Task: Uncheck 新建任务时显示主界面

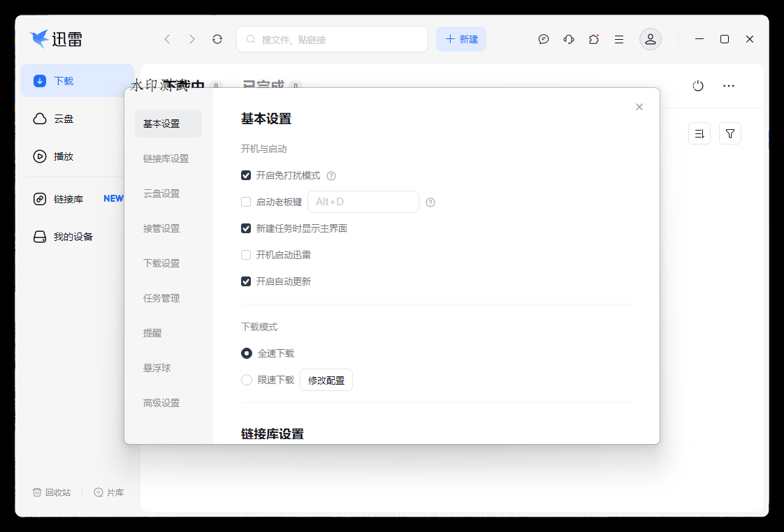Action: tap(246, 228)
